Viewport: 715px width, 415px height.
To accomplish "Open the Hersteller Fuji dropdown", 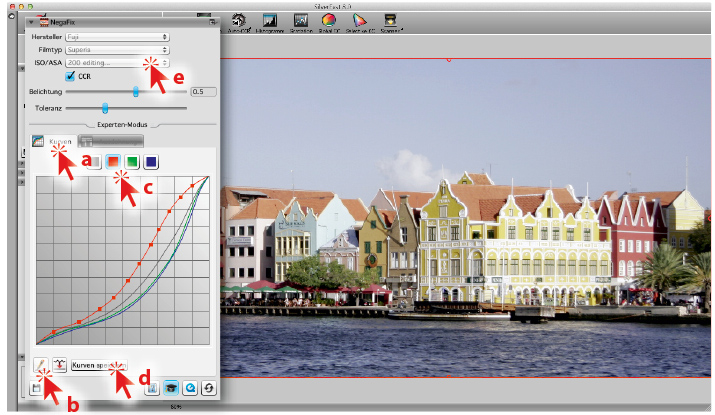I will pyautogui.click(x=116, y=36).
